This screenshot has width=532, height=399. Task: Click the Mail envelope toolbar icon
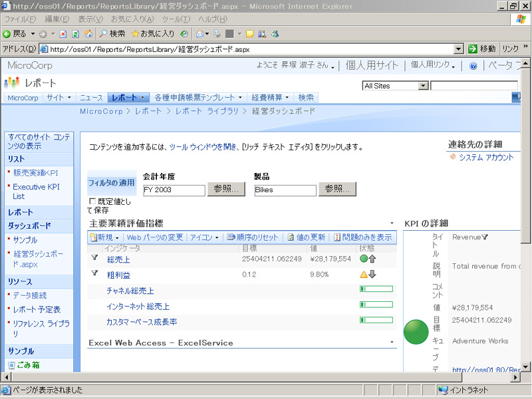(200, 34)
